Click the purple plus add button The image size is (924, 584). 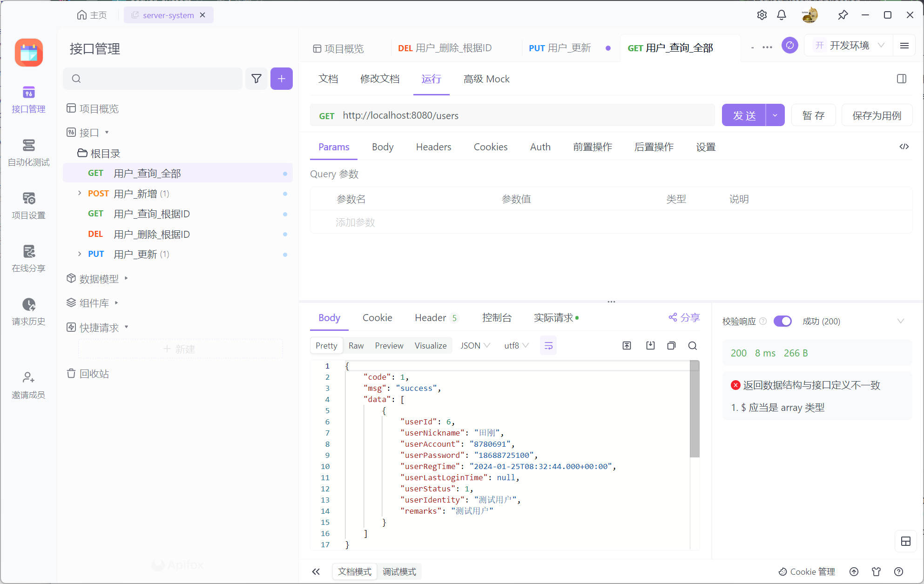[x=282, y=79]
